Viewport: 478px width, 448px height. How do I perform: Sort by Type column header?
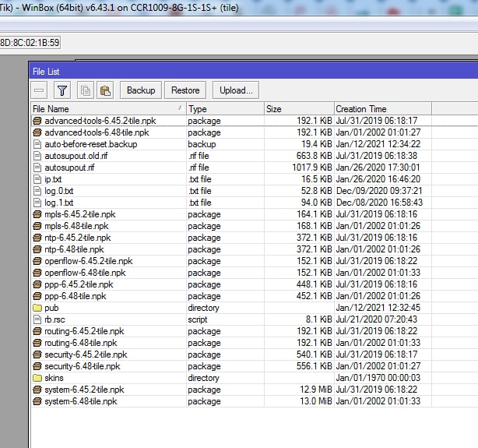pos(225,109)
